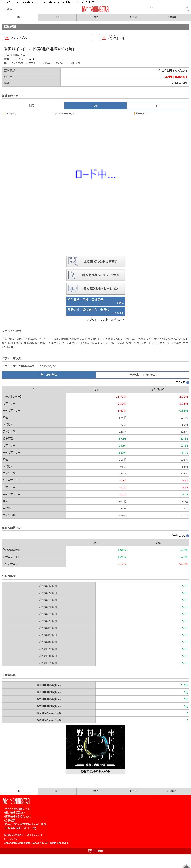Click the monitor icon beside PC表示
This screenshot has width=191, height=868.
pos(90,851)
